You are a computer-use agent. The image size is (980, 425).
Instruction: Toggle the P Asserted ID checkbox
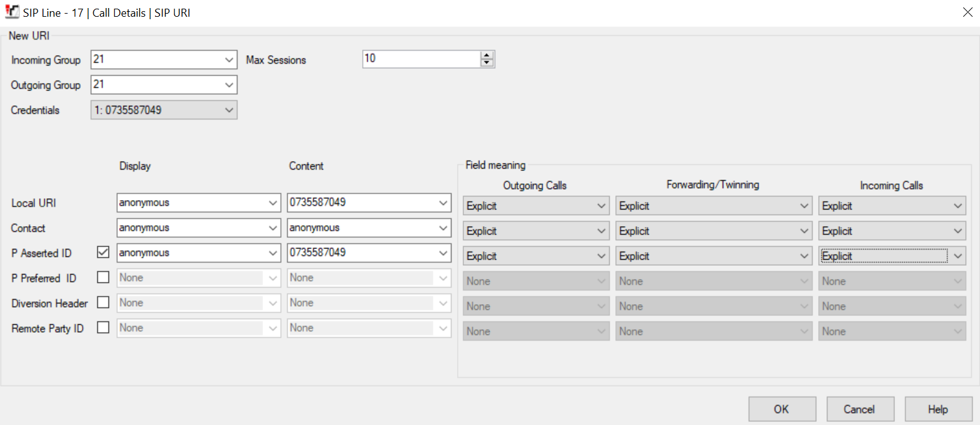click(103, 252)
